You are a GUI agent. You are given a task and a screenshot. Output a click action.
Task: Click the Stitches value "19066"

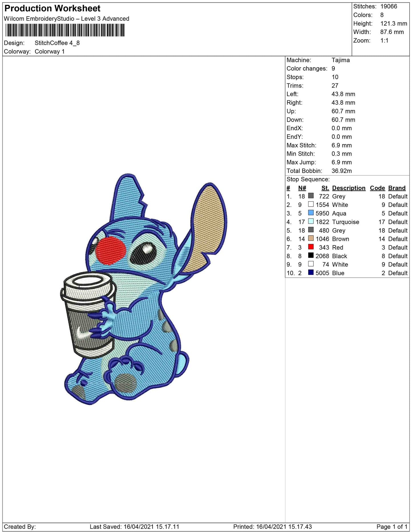tap(389, 7)
